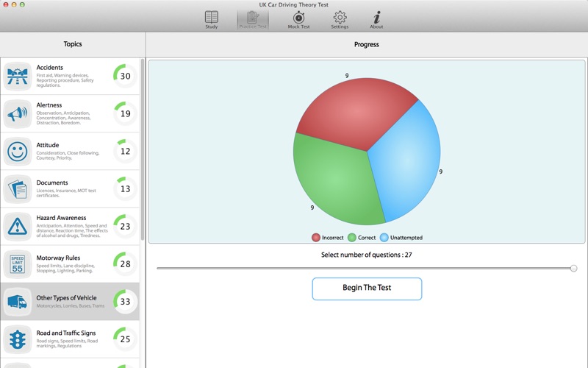
Task: Select the Motorway Rules topic title
Action: (x=58, y=258)
